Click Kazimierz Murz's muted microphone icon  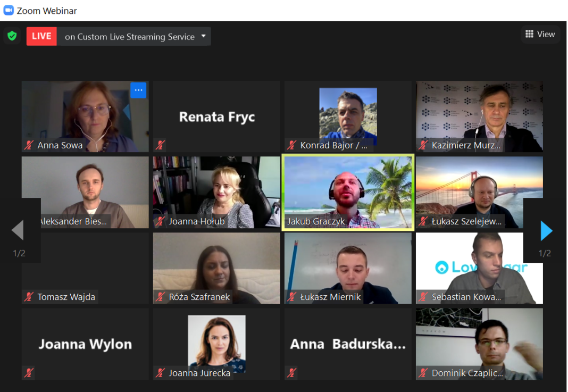point(423,145)
